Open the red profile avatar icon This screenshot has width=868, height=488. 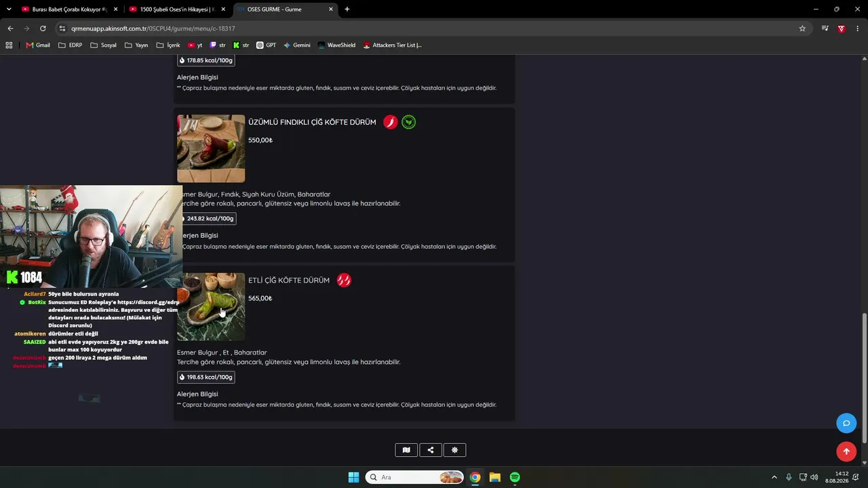pyautogui.click(x=842, y=28)
